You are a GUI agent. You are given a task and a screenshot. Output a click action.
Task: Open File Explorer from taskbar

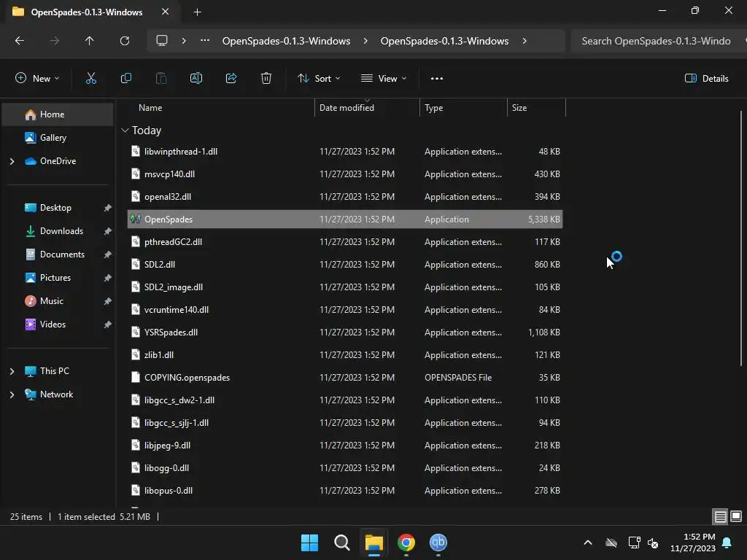coord(374,542)
